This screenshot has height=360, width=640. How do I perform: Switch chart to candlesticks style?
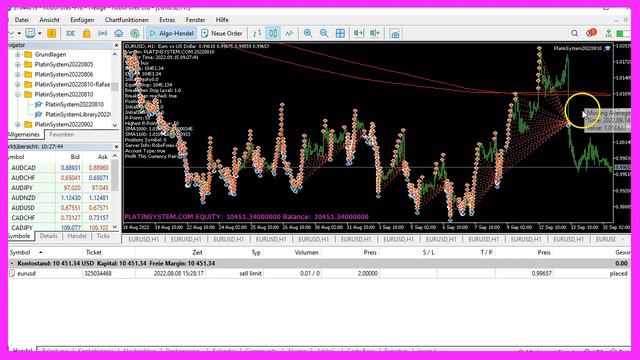pyautogui.click(x=273, y=33)
